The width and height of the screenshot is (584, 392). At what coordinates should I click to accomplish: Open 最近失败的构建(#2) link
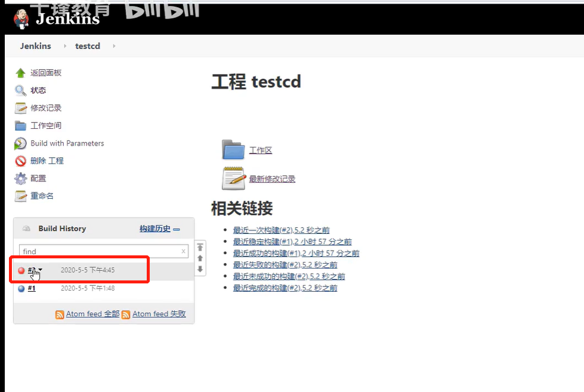click(x=285, y=264)
